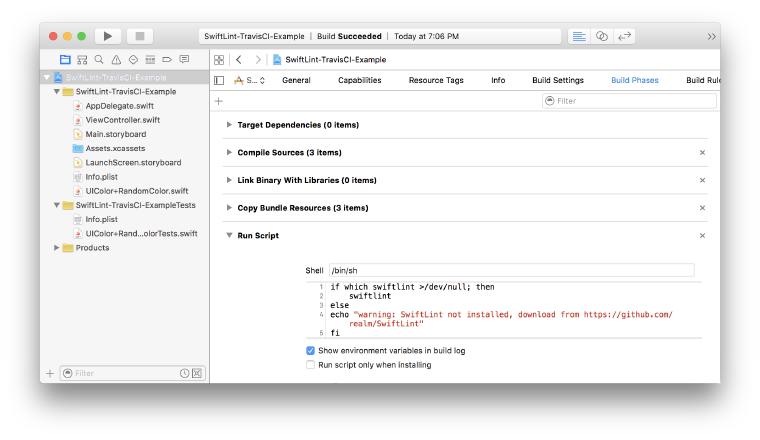Screen dimensions: 760x440
Task: Remove the Link Binary With Libraries phase
Action: (x=702, y=180)
